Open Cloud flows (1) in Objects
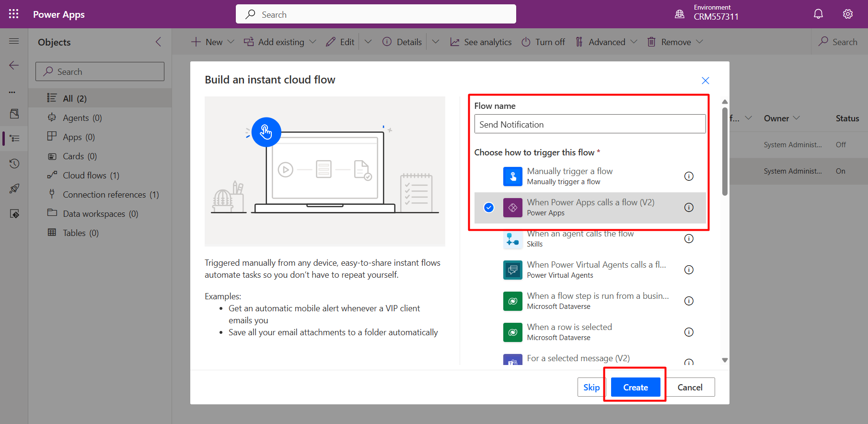Viewport: 868px width, 424px height. (x=100, y=175)
